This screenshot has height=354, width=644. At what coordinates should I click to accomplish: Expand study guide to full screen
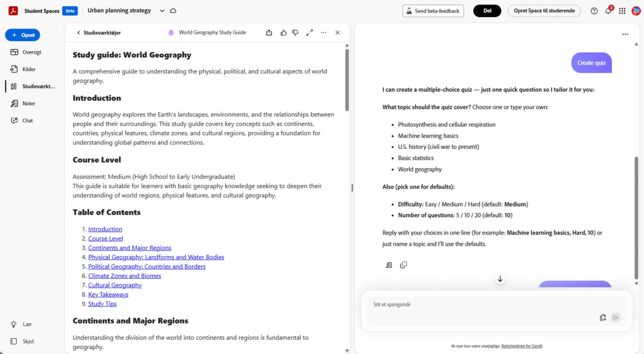tap(310, 33)
